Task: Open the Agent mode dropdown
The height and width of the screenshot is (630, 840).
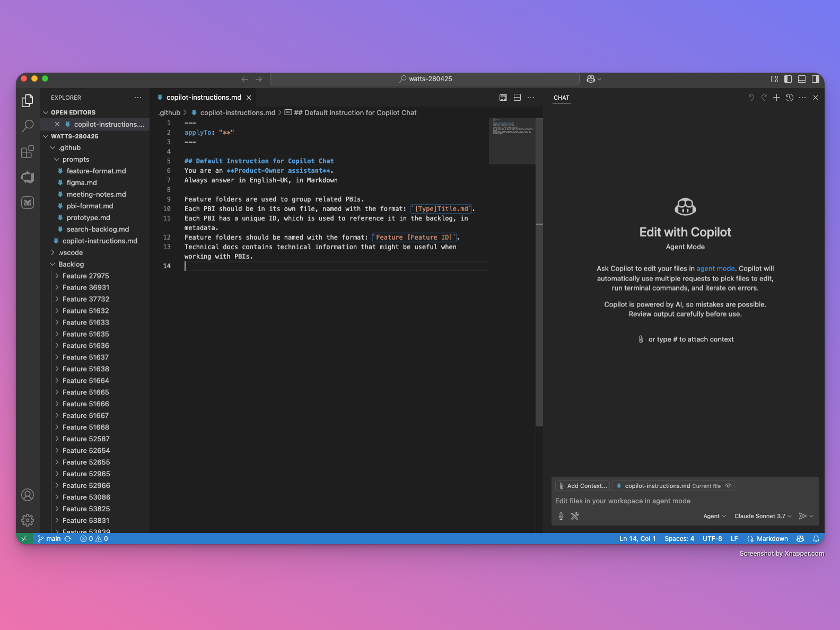Action: [x=714, y=516]
